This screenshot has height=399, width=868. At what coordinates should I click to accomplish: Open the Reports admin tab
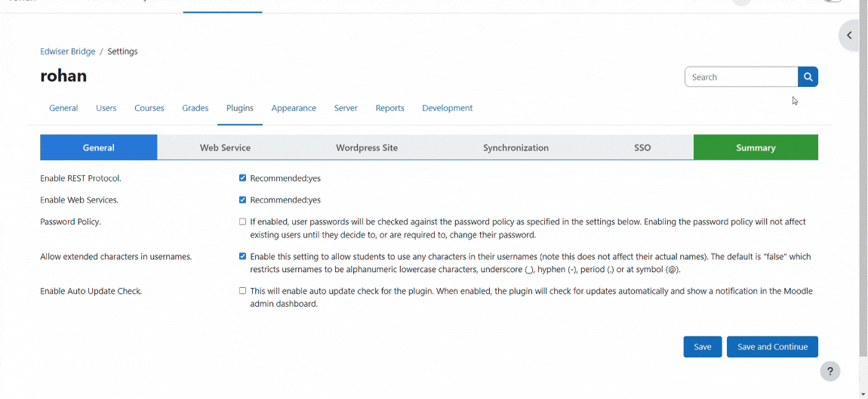tap(389, 108)
